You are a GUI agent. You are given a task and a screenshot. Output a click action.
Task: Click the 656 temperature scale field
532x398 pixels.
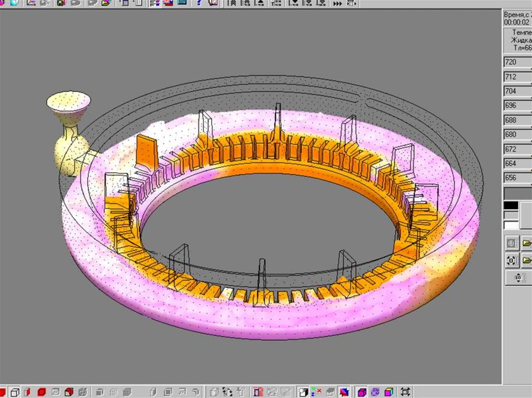517,178
